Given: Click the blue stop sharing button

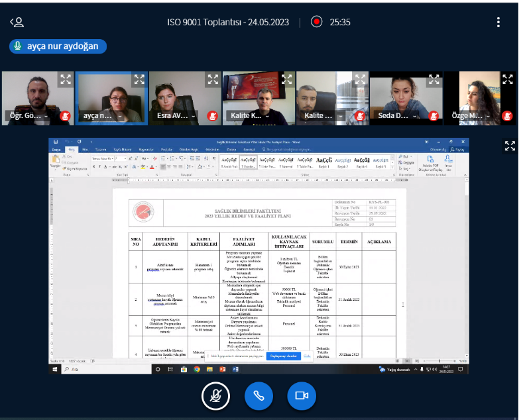Looking at the screenshot, I should click(284, 356).
